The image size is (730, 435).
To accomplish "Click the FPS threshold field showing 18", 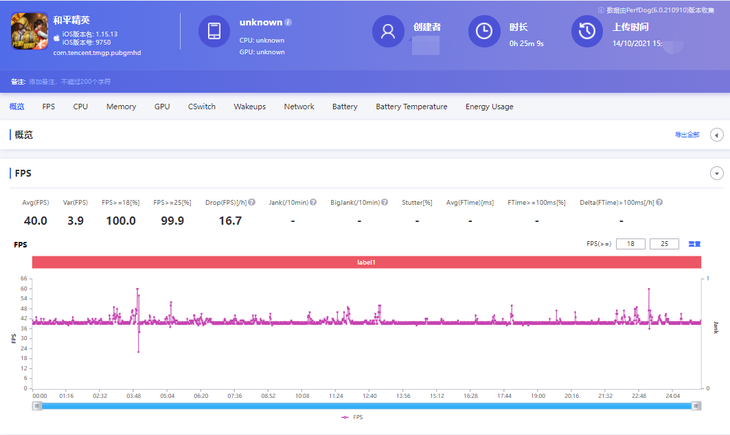I will point(630,244).
